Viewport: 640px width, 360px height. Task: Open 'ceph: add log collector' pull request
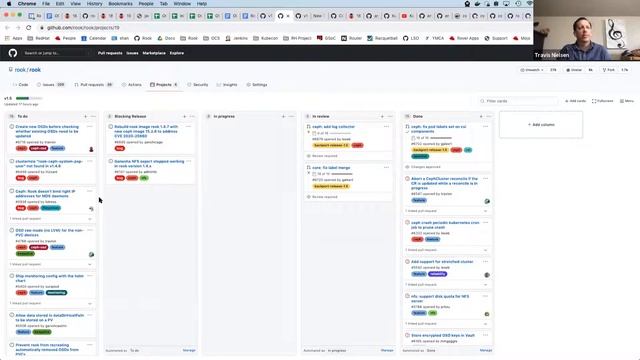333,127
